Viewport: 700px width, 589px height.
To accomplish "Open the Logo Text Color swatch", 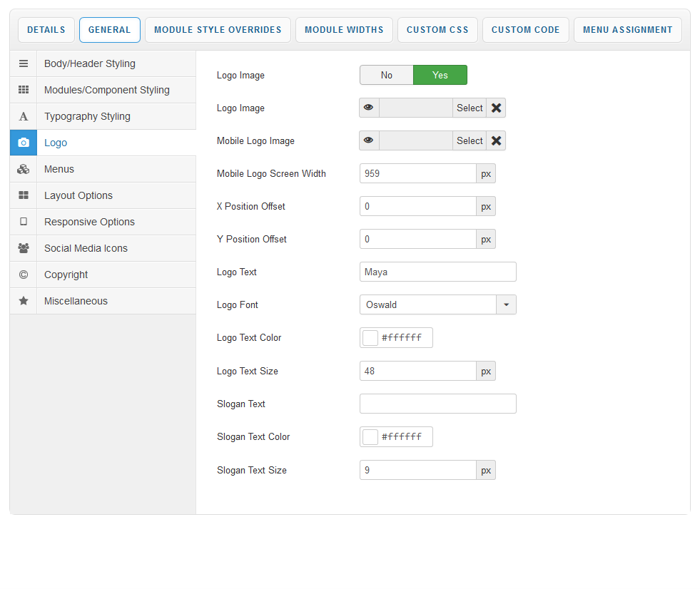I will (x=370, y=338).
